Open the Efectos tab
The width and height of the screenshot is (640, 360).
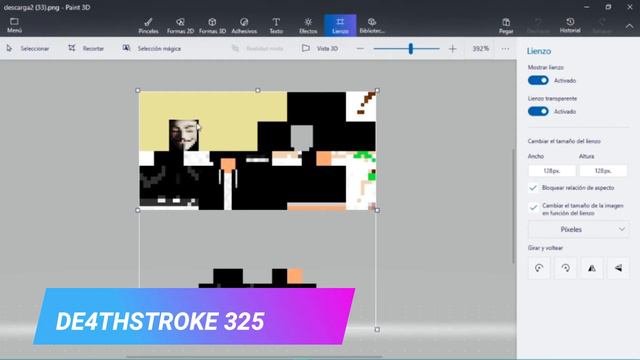click(x=308, y=25)
